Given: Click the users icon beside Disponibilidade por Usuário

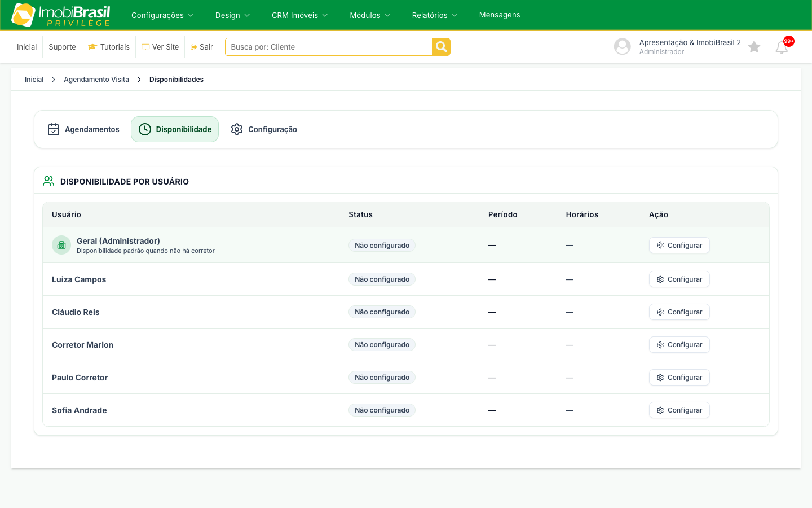Looking at the screenshot, I should click(48, 181).
